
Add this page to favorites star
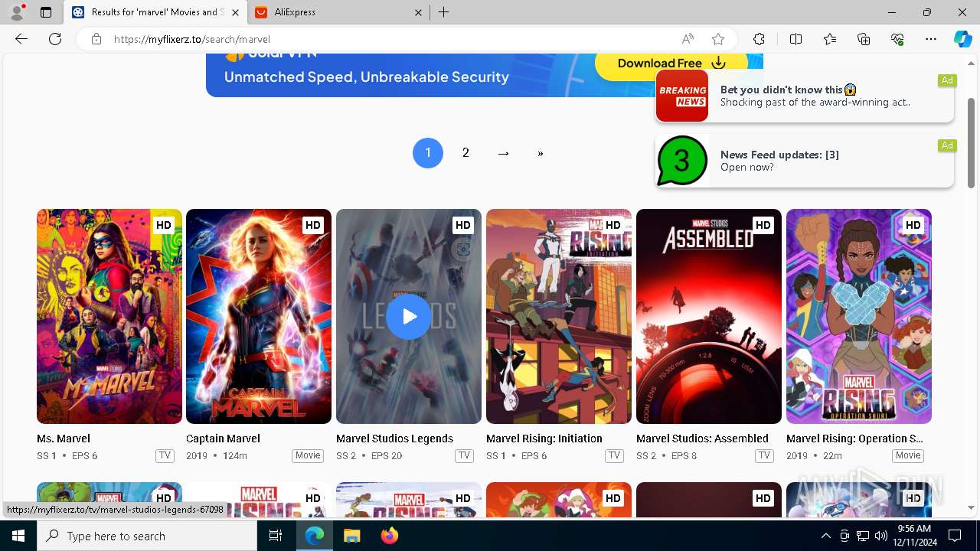[x=718, y=39]
